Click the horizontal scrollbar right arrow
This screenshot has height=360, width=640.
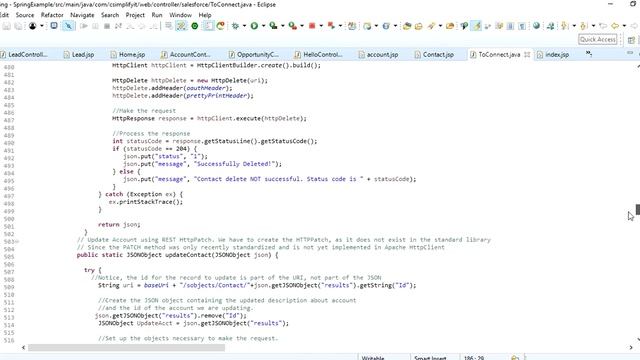[631, 347]
